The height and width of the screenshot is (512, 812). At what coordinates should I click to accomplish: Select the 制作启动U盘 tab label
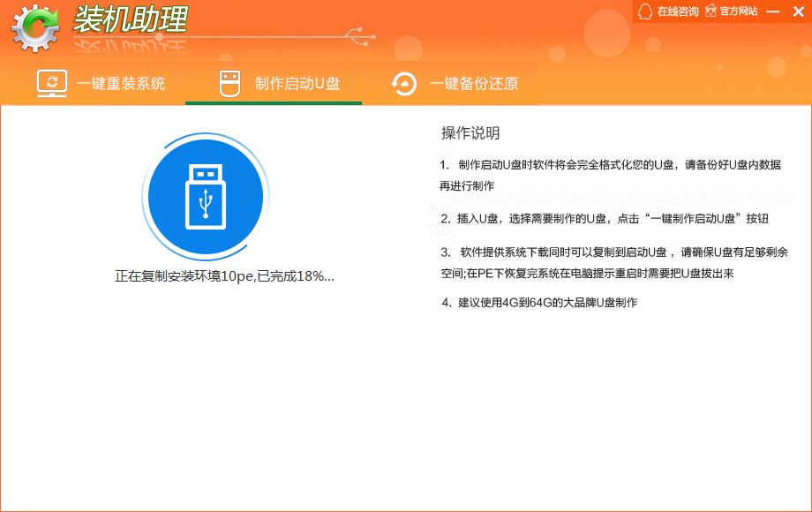(297, 84)
